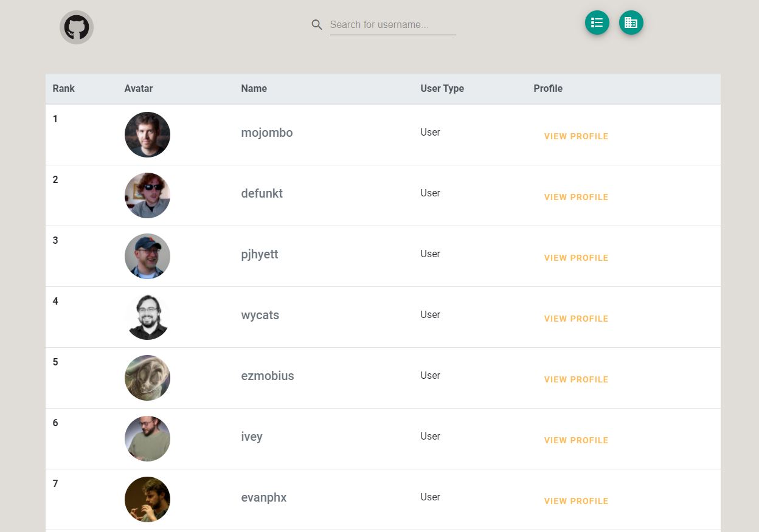Click the GitHub logo icon
Image resolution: width=759 pixels, height=532 pixels.
click(x=76, y=27)
